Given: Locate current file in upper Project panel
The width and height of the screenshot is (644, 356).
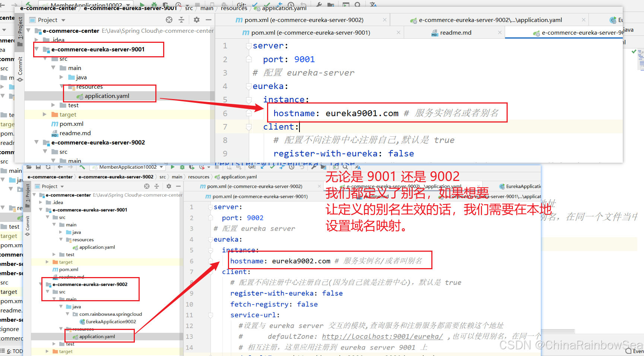Looking at the screenshot, I should click(x=169, y=20).
